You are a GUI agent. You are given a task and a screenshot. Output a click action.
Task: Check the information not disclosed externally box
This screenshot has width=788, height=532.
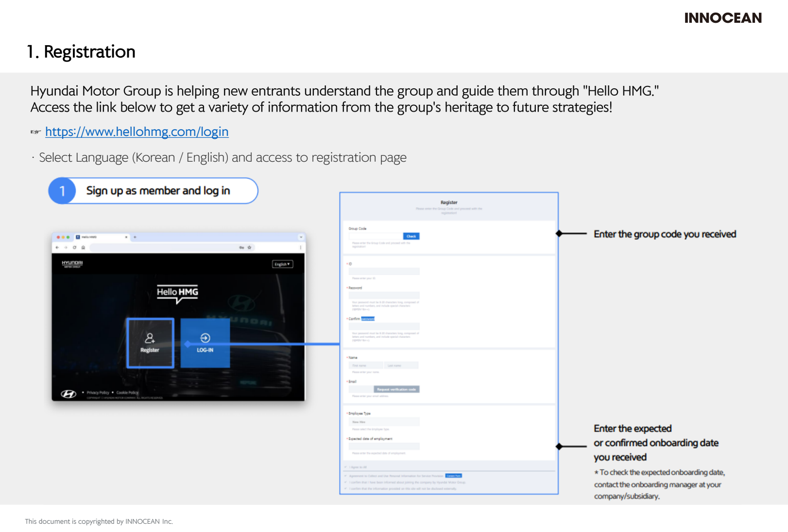tap(346, 488)
